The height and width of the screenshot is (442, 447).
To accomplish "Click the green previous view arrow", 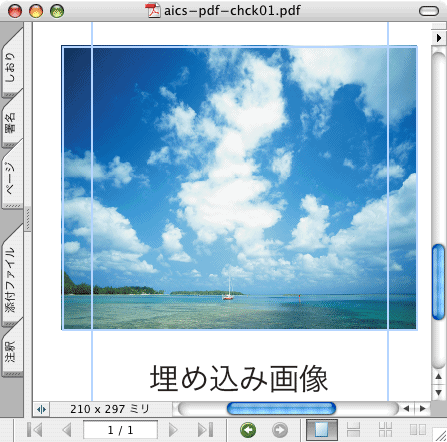I will click(x=248, y=430).
